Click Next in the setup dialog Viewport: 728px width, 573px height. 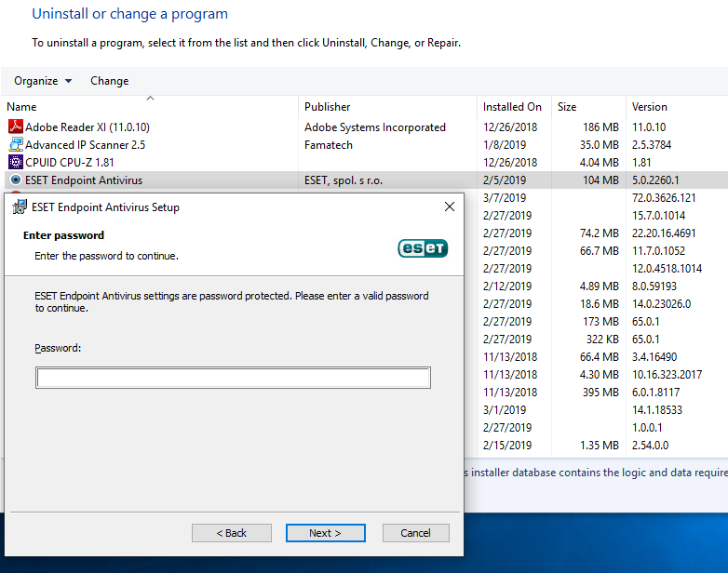pyautogui.click(x=326, y=533)
